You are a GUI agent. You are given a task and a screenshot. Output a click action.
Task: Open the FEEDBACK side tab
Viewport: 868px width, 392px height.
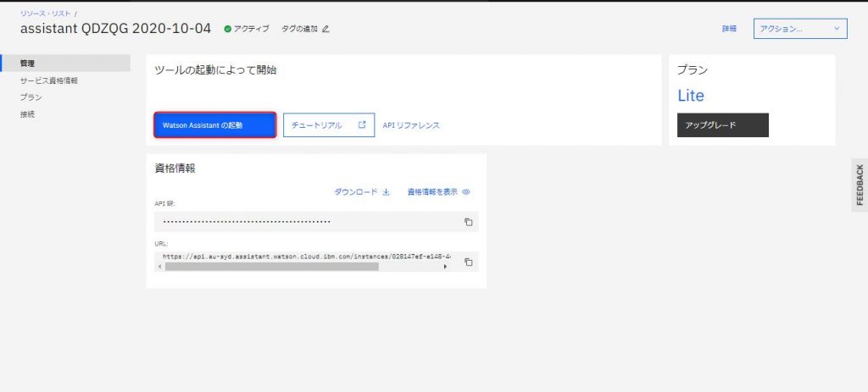860,185
